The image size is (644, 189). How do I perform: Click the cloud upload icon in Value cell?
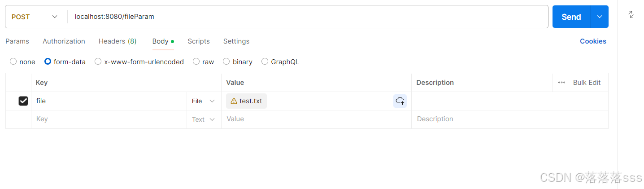(400, 101)
